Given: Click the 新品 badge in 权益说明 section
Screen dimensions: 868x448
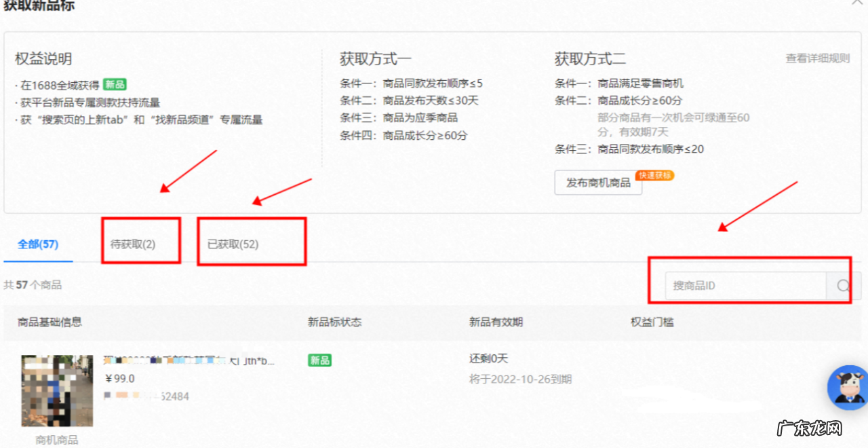Looking at the screenshot, I should tap(115, 85).
